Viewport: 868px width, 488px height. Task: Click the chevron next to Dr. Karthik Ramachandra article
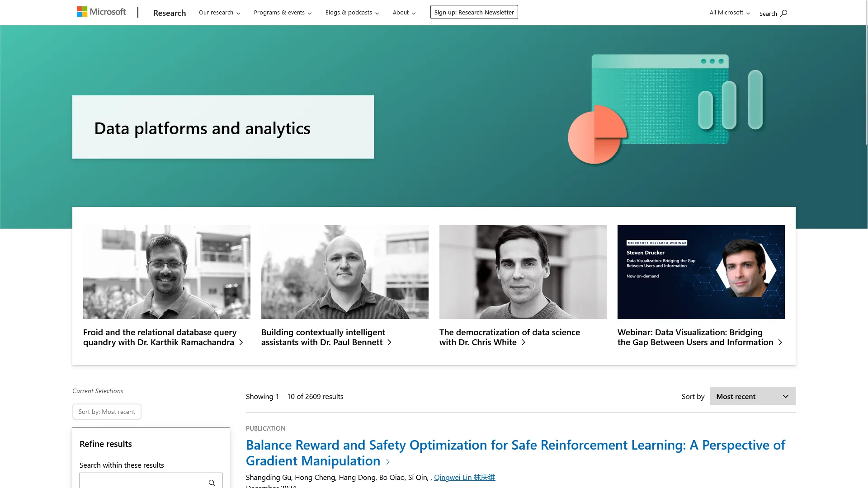pyautogui.click(x=240, y=342)
